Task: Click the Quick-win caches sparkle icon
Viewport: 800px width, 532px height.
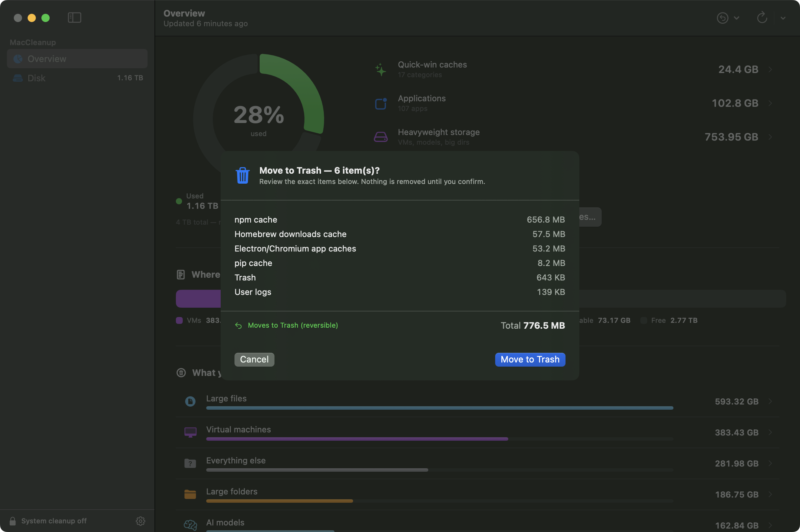Action: (381, 70)
